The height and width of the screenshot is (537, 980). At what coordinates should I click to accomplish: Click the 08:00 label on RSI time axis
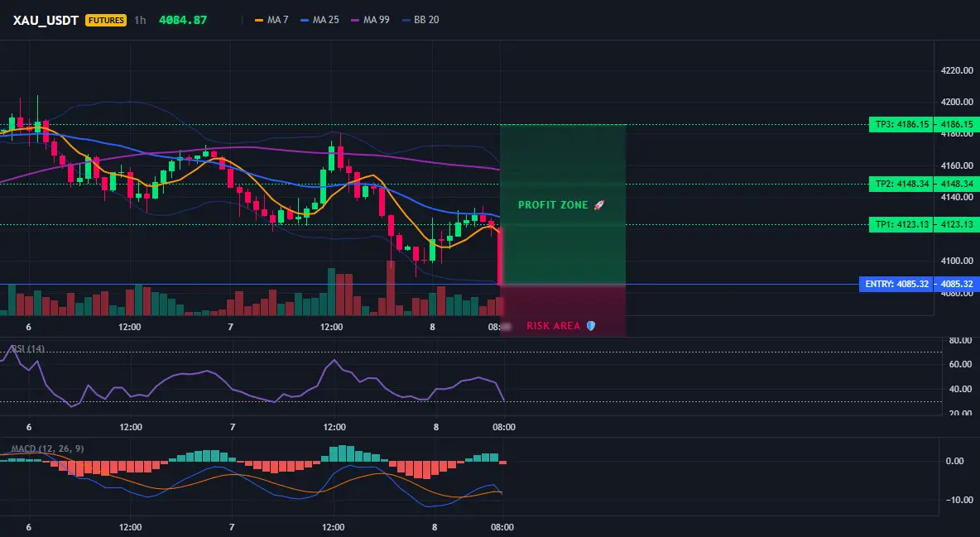[x=504, y=427]
